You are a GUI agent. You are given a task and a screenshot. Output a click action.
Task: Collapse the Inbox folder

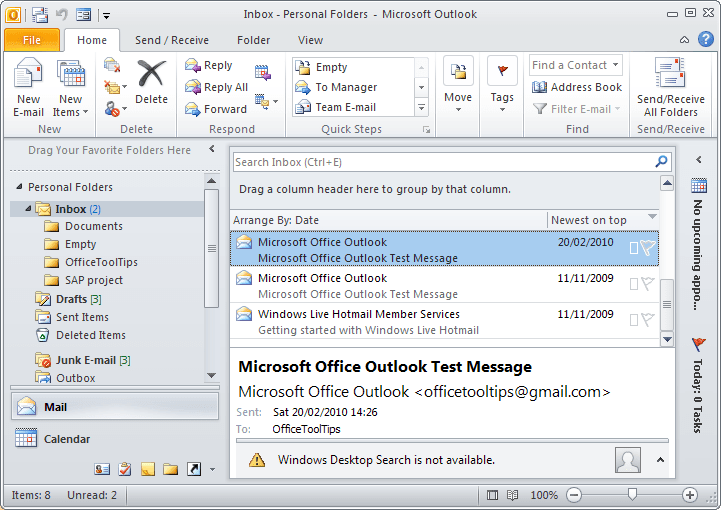point(28,209)
